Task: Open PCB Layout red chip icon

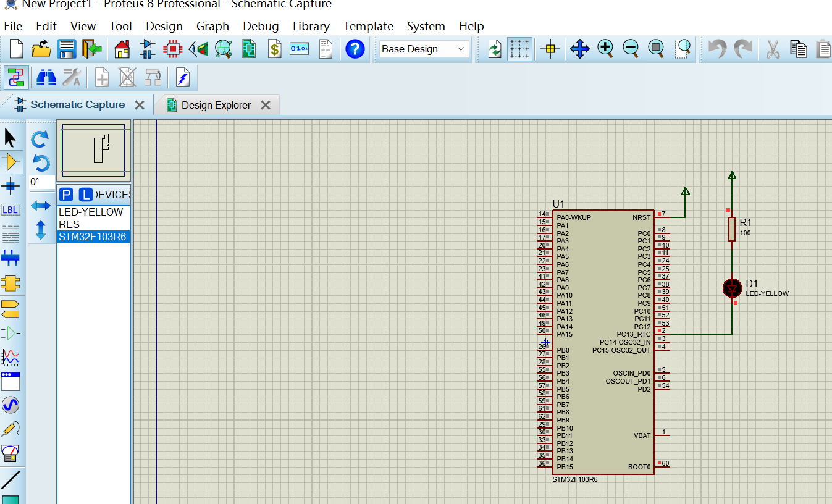Action: [x=173, y=49]
